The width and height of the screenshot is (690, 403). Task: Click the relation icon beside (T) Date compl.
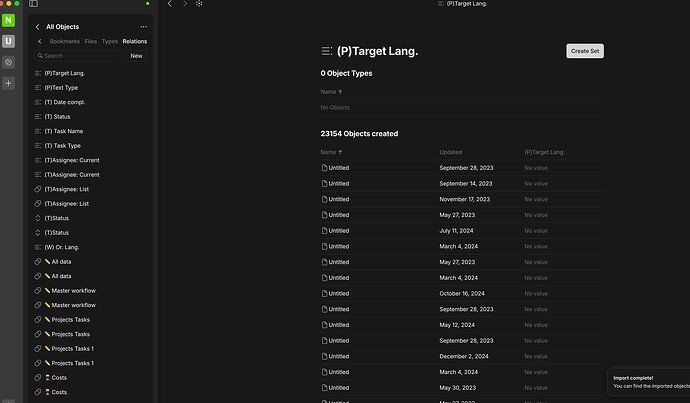click(38, 102)
